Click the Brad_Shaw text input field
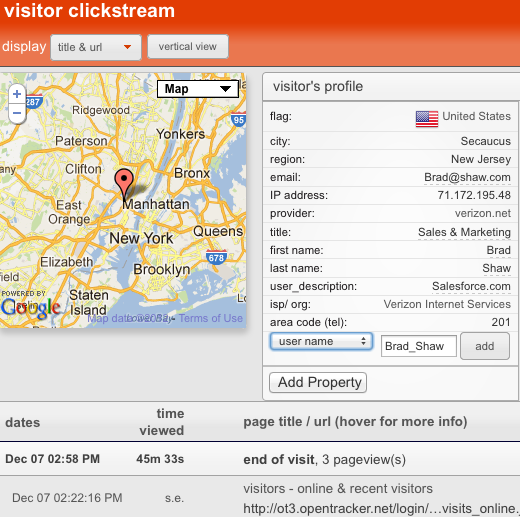 click(419, 346)
